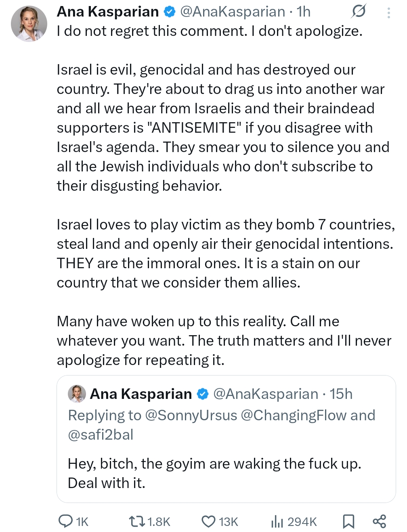Click the blue verified badge beside the top name
The image size is (407, 532).
(170, 12)
